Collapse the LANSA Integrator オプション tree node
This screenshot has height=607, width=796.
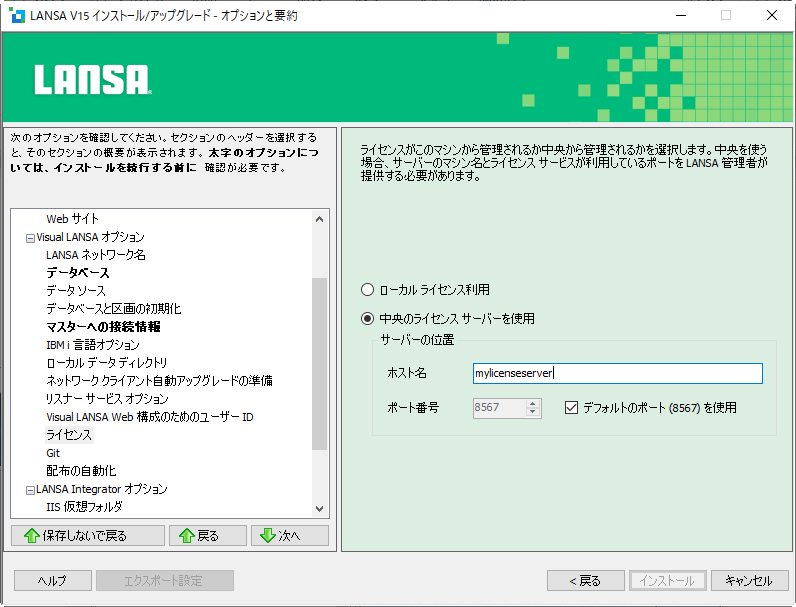tap(30, 490)
